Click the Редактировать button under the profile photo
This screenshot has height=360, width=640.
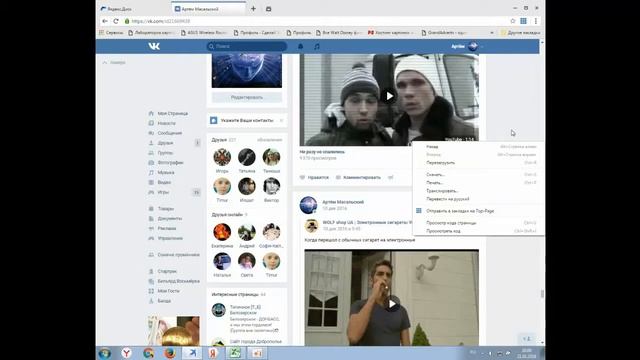(247, 97)
